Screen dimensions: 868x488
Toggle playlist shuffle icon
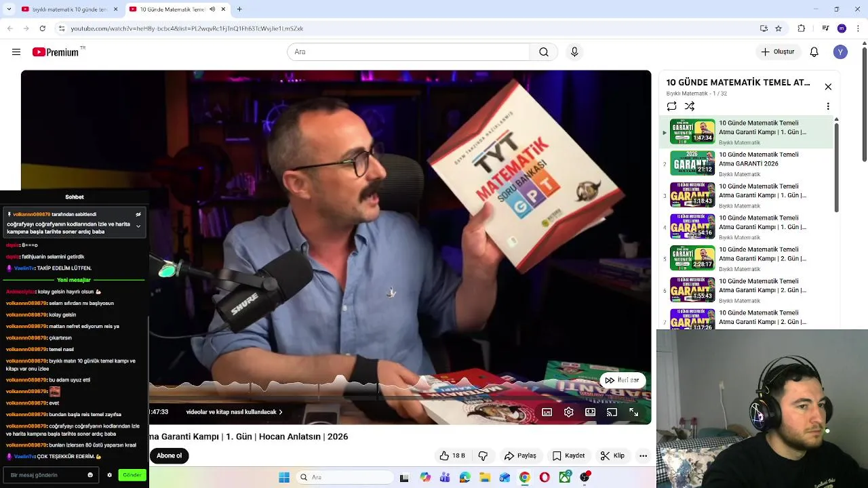(x=690, y=106)
